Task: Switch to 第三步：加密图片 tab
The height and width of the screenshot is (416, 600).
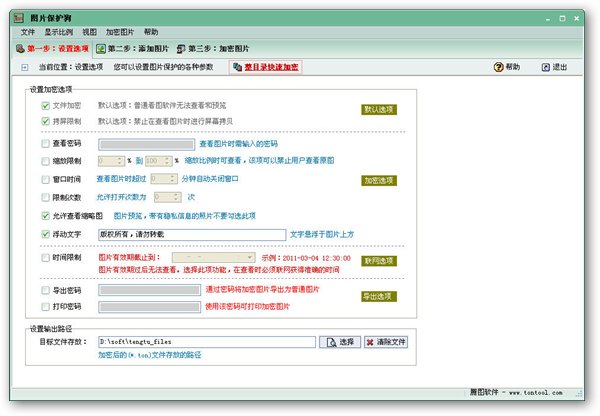Action: (213, 49)
